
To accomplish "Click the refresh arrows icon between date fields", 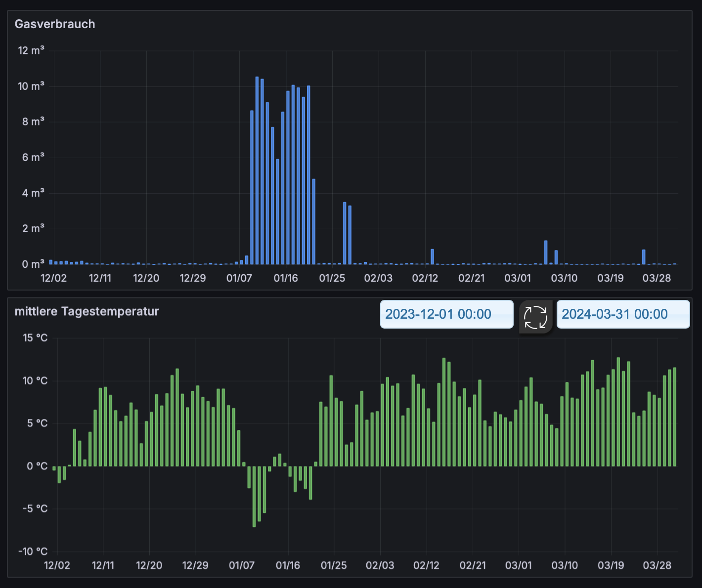I will tap(535, 317).
